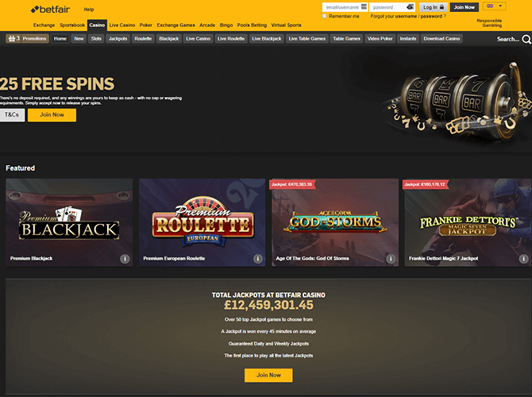Open the Premium Blackjack game thumbnail

click(x=69, y=222)
